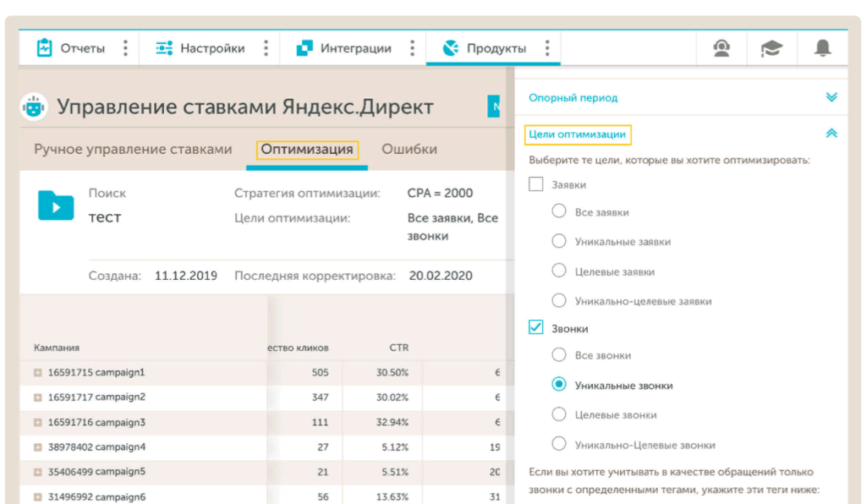
Task: Open the three-dot menu next to Настройки
Action: (x=266, y=48)
